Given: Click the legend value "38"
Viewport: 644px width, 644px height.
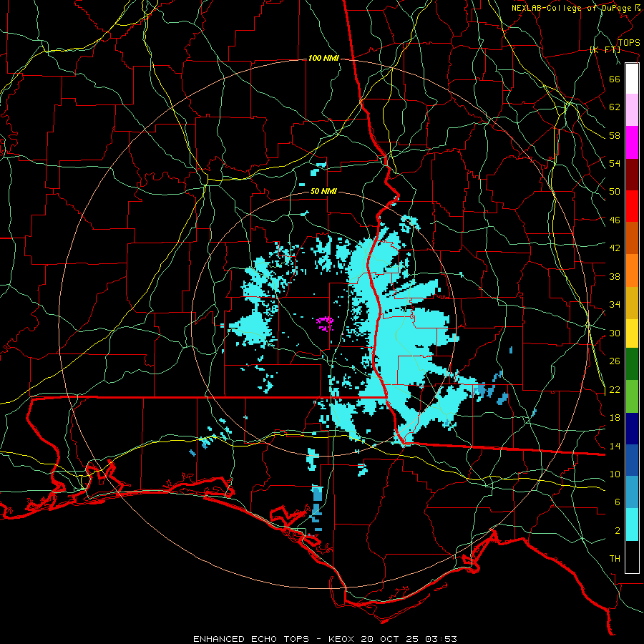Looking at the screenshot, I should tap(615, 276).
